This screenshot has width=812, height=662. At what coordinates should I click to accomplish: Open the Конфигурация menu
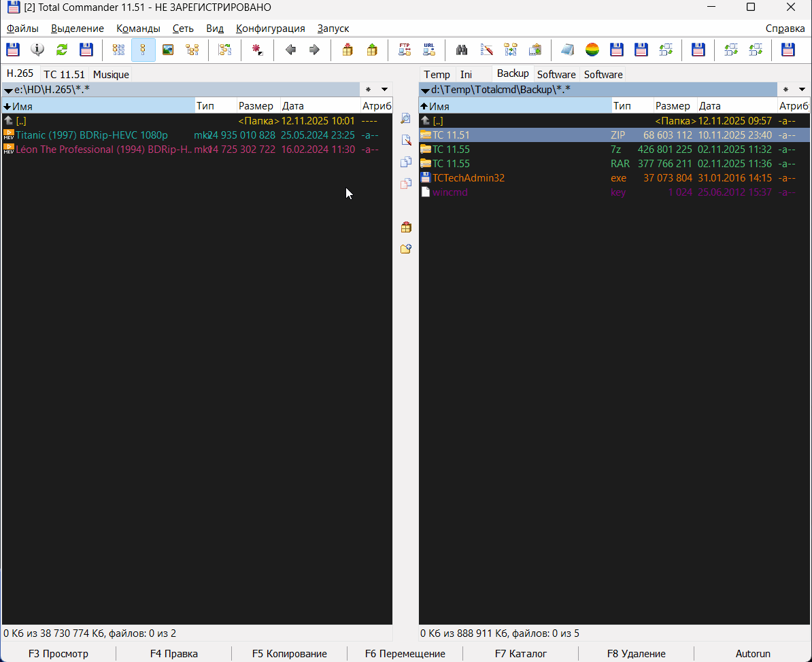(270, 29)
